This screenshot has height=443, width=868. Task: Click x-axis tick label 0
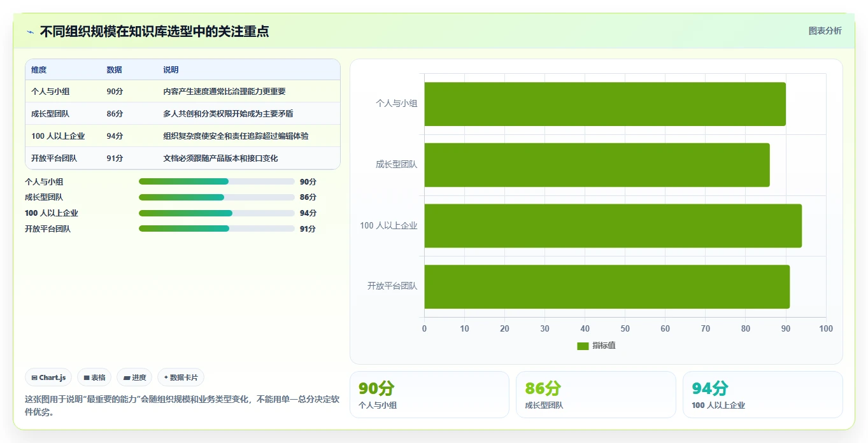pyautogui.click(x=425, y=329)
